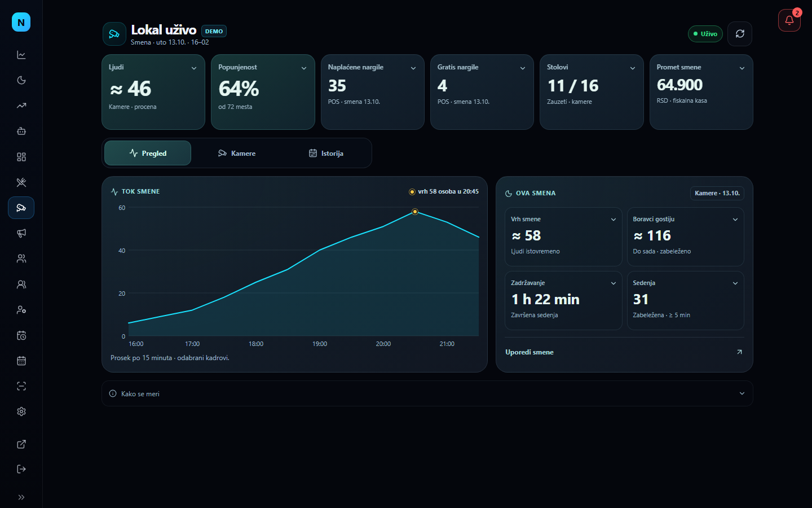
Task: Click the refresh button beside Uživo
Action: click(x=740, y=34)
